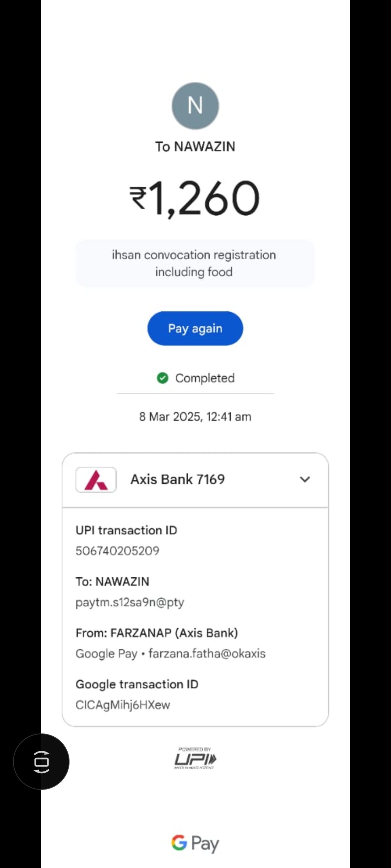The width and height of the screenshot is (391, 868).
Task: Click the 'From: FARZANAP (Axis Bank)' line
Action: [157, 633]
